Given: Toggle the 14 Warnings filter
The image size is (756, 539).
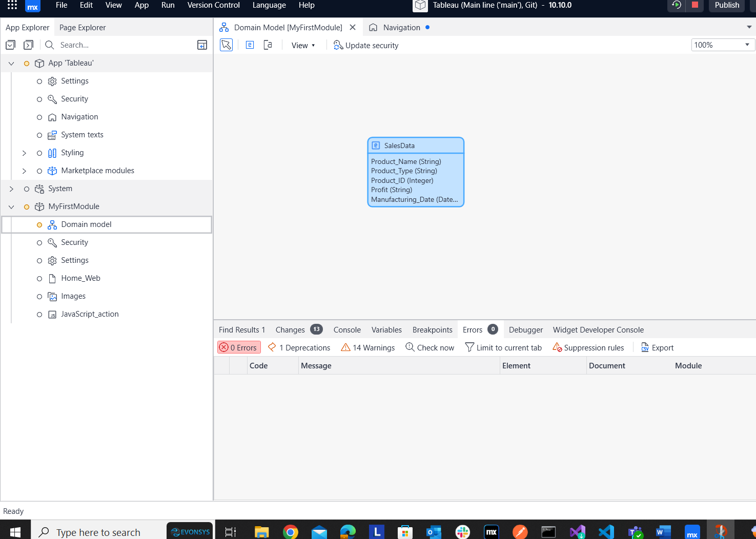Looking at the screenshot, I should point(367,347).
